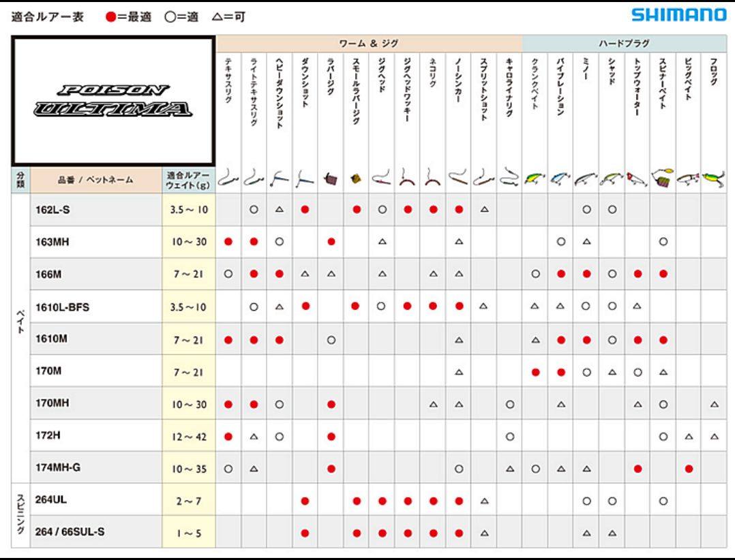The image size is (735, 560).
Task: Click the vibration lure icon
Action: point(560,178)
